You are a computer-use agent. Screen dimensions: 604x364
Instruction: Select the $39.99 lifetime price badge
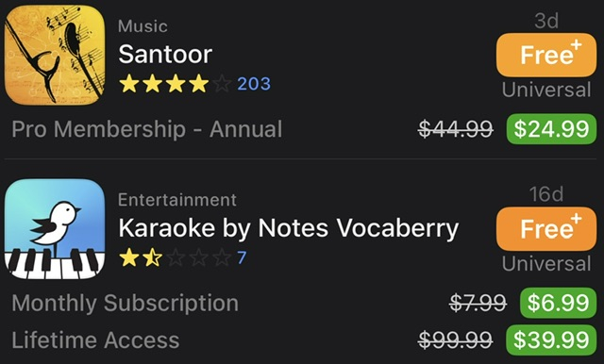tap(551, 340)
